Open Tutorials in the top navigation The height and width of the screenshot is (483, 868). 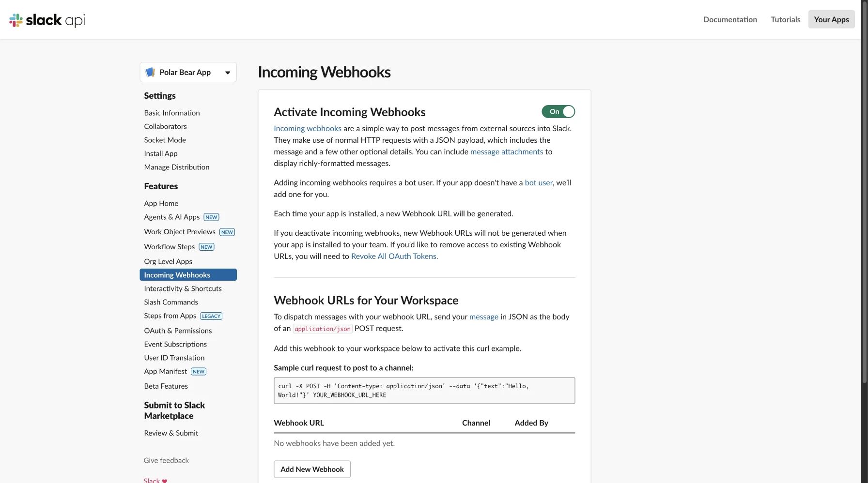click(785, 19)
